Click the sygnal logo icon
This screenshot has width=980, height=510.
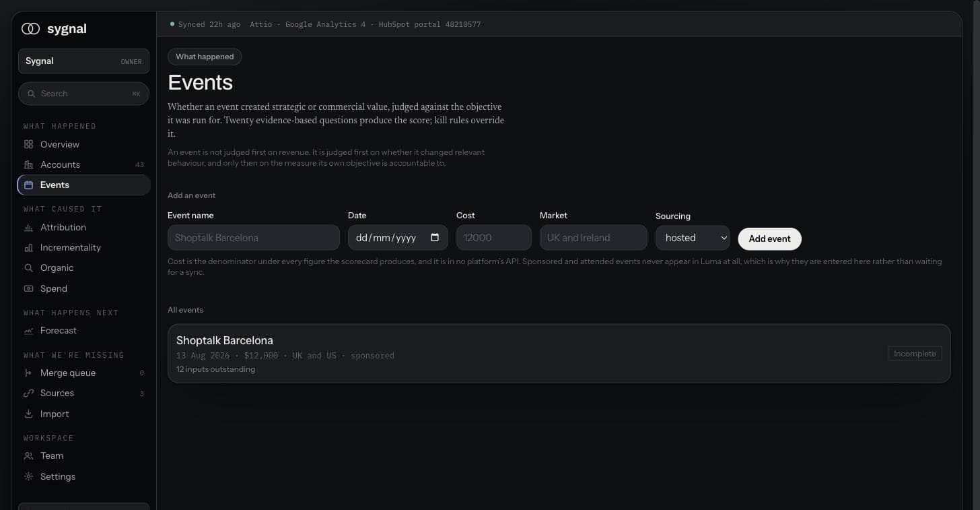coord(30,29)
